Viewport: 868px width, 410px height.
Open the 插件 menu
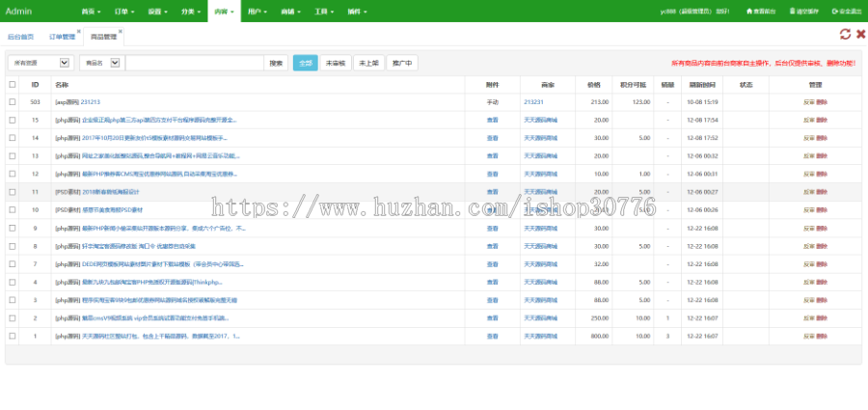click(357, 11)
